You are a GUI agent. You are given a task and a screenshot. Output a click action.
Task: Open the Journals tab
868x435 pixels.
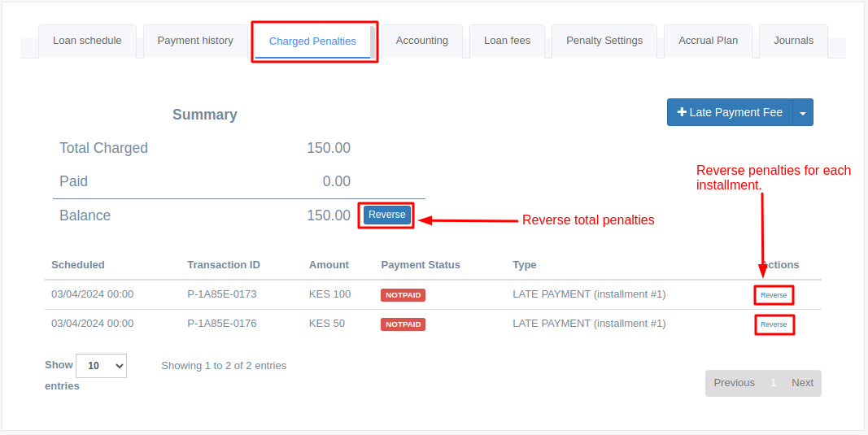(x=793, y=41)
